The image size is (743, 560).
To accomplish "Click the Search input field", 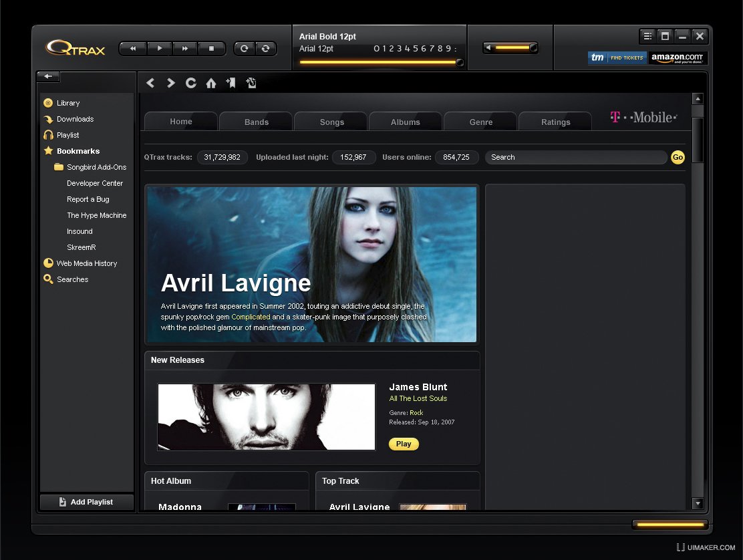I will (575, 157).
